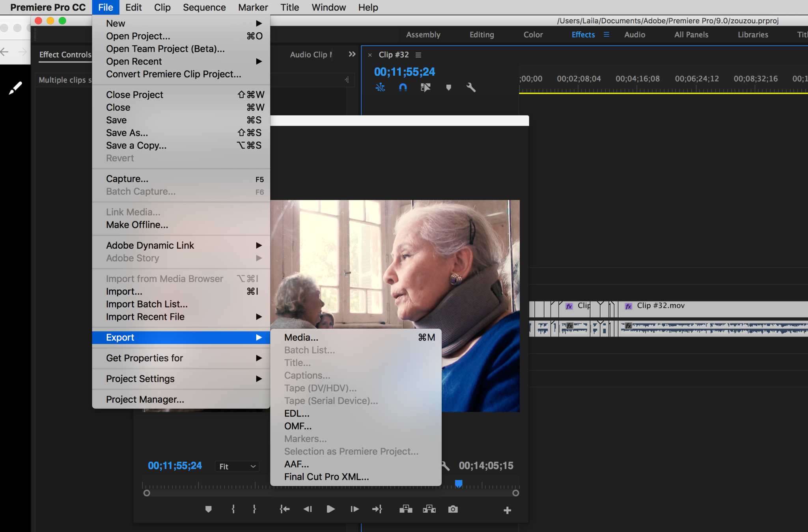Click the Lift button in program monitor
The width and height of the screenshot is (808, 532).
pyautogui.click(x=405, y=509)
